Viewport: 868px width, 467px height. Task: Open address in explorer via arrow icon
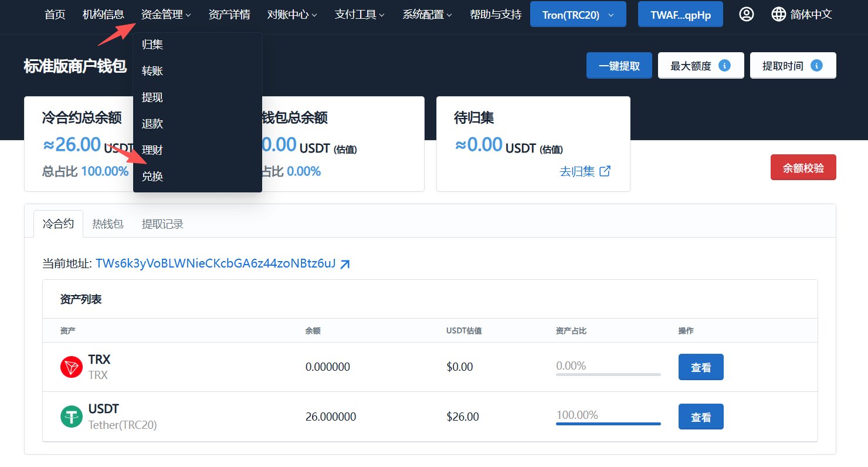tap(345, 264)
